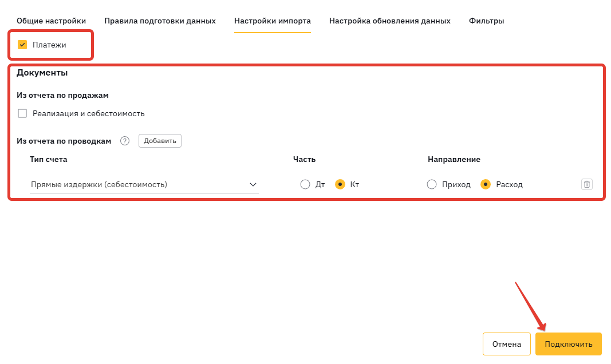This screenshot has width=611, height=364.
Task: Enable Реализация и себестоимость checkbox
Action: point(23,113)
